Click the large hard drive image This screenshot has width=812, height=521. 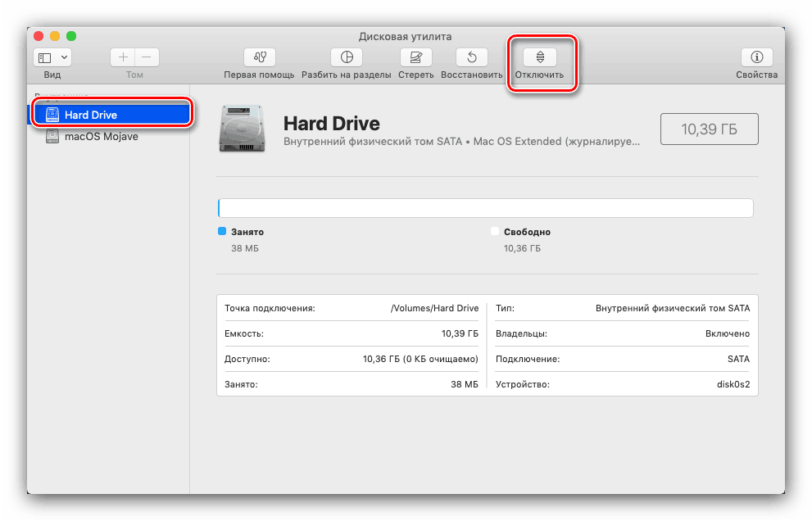click(x=243, y=129)
